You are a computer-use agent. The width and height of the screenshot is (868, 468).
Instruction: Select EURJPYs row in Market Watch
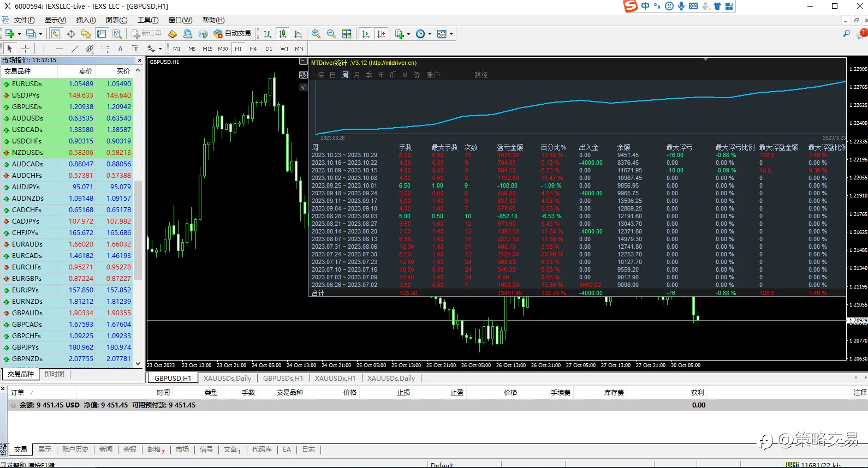point(67,290)
